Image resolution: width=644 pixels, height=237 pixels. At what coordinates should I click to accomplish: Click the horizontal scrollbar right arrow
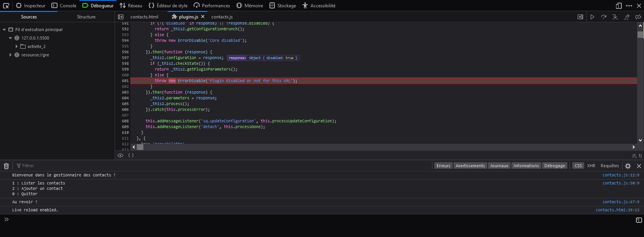[x=633, y=147]
